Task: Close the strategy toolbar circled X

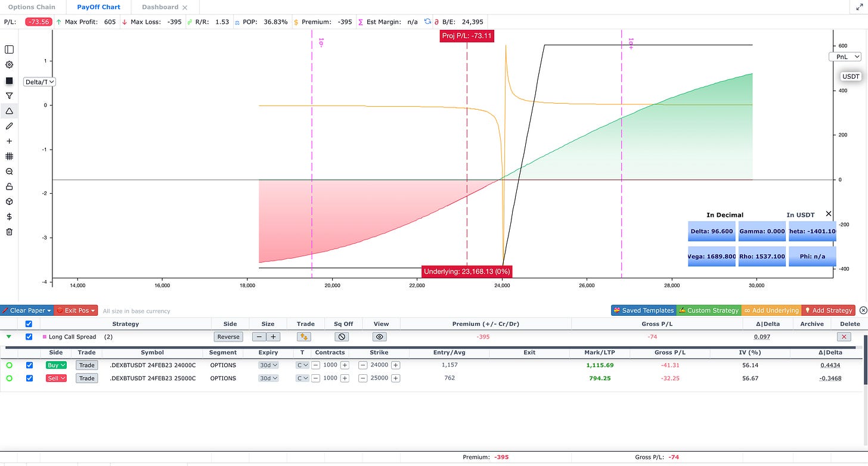Action: click(863, 310)
